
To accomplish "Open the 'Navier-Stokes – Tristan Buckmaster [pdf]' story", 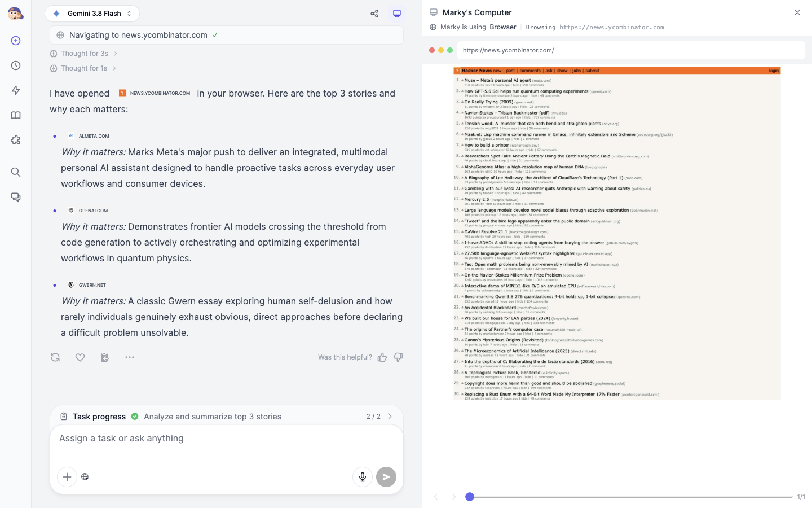I will coord(506,113).
